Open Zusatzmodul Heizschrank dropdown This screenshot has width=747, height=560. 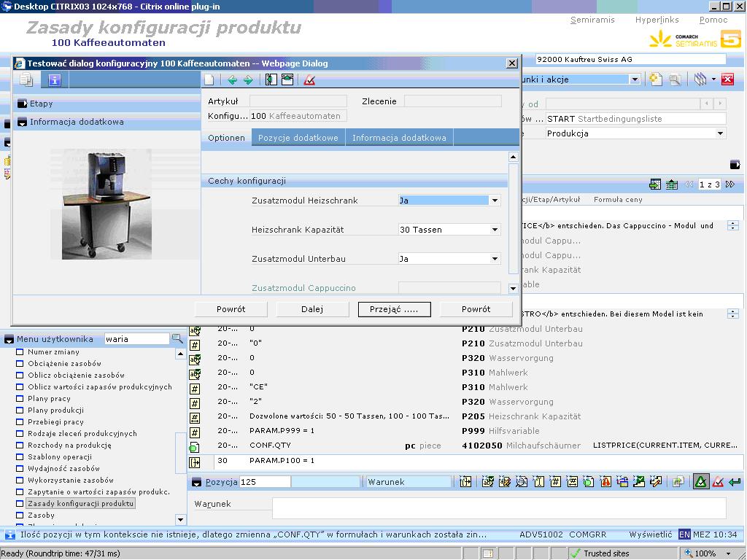(x=495, y=201)
